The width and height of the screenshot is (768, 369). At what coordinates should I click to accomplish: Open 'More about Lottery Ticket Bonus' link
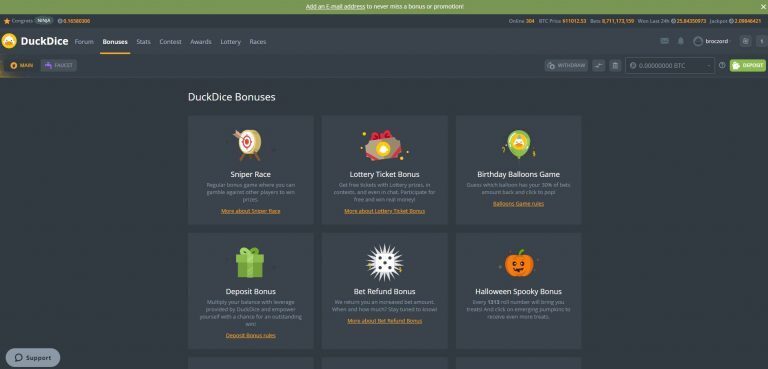(x=384, y=211)
